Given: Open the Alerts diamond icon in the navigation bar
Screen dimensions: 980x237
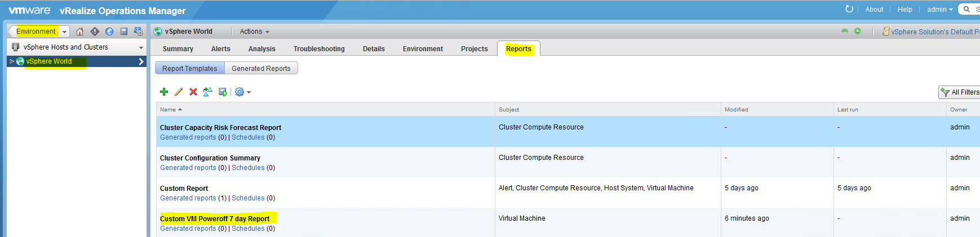Looking at the screenshot, I should tap(95, 32).
